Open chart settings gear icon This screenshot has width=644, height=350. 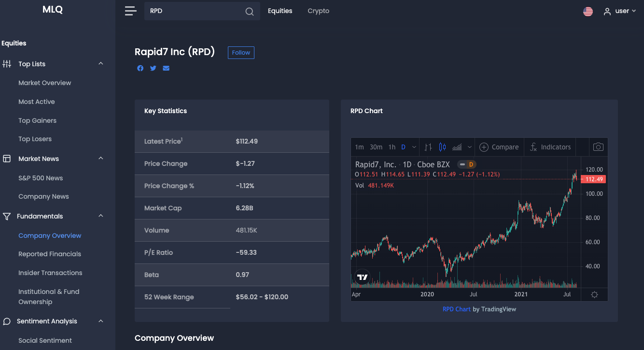(594, 294)
